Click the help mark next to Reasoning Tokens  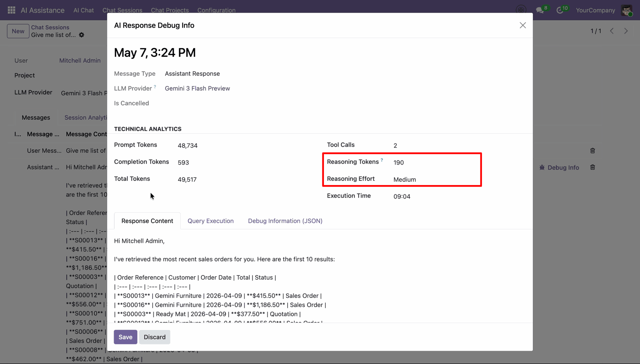[x=382, y=160]
